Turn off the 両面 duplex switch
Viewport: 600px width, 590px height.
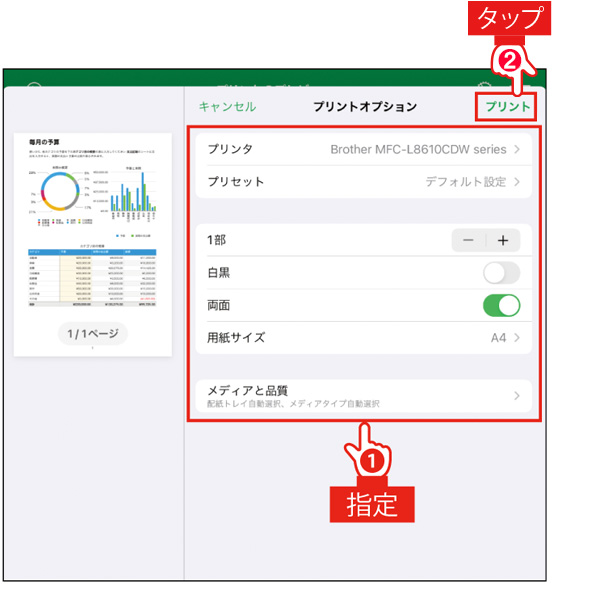tap(501, 305)
